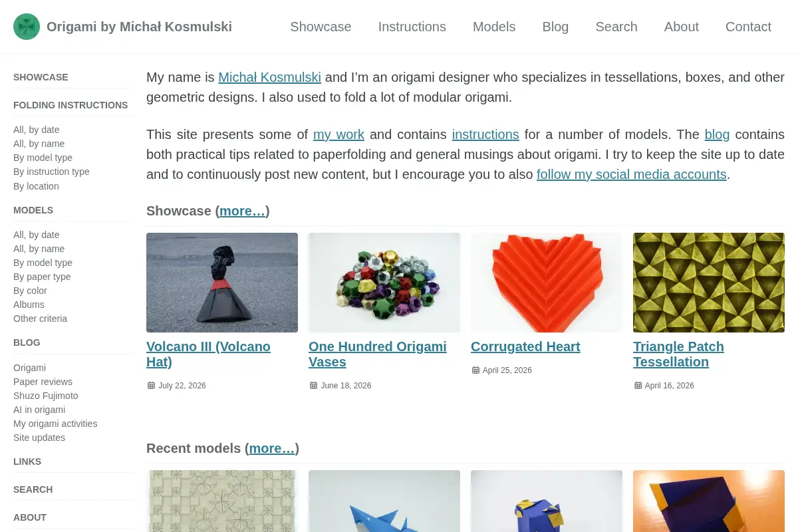Open Triangle Patch Tessellation thumbnail

pyautogui.click(x=709, y=283)
